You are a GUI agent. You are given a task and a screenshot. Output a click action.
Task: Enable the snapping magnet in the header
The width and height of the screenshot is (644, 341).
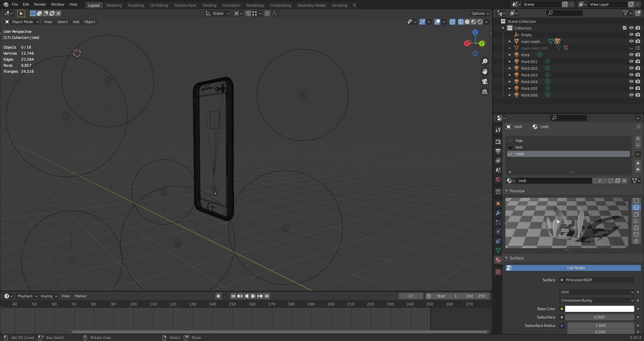click(248, 13)
